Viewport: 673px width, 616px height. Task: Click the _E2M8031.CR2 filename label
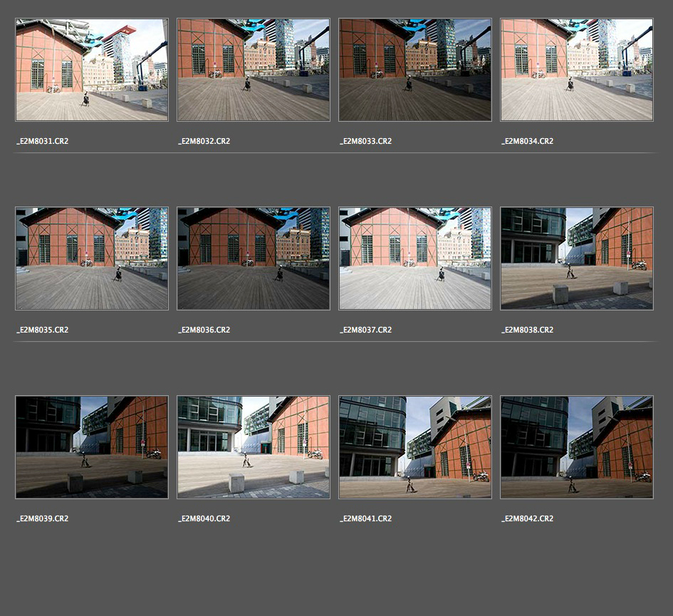pyautogui.click(x=43, y=141)
